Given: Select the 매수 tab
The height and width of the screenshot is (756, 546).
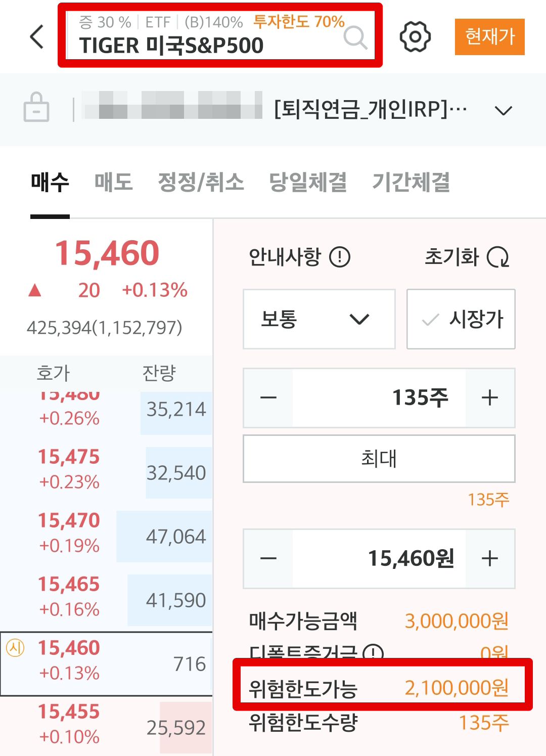Looking at the screenshot, I should 50,182.
